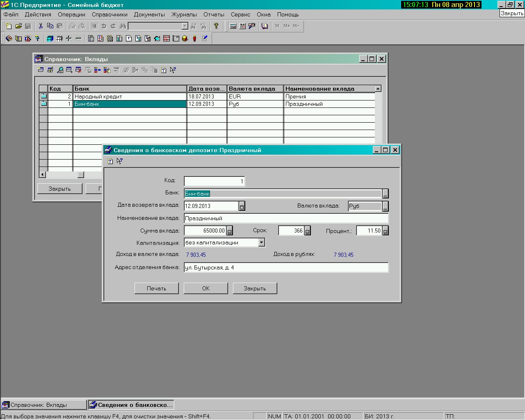This screenshot has width=525, height=420.
Task: Open the search text combo box dropdown arrow
Action: coord(185,26)
